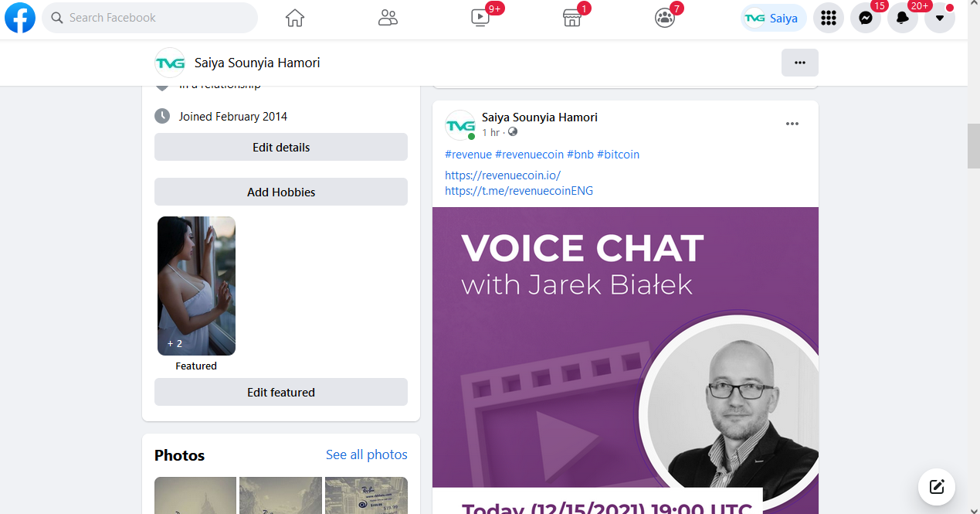Click the Saiya Sounyia Hamori name in header bar
This screenshot has height=514, width=980.
[257, 63]
